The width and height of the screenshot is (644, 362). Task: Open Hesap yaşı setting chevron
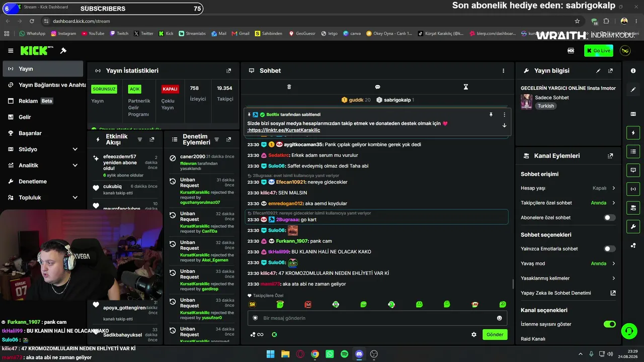point(613,188)
